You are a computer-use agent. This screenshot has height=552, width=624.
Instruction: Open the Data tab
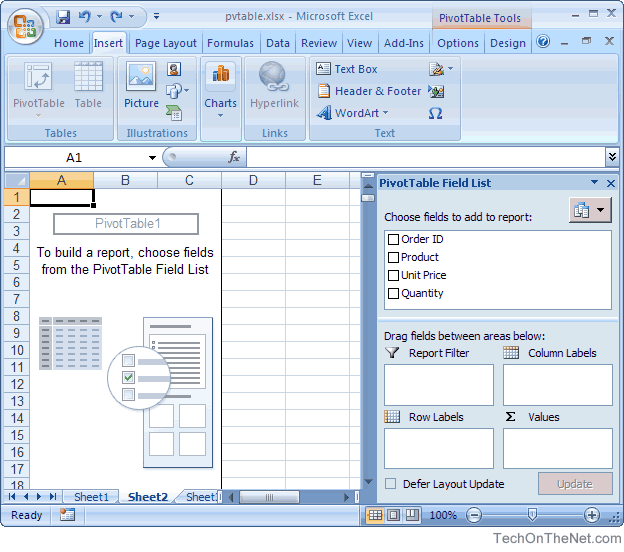278,43
